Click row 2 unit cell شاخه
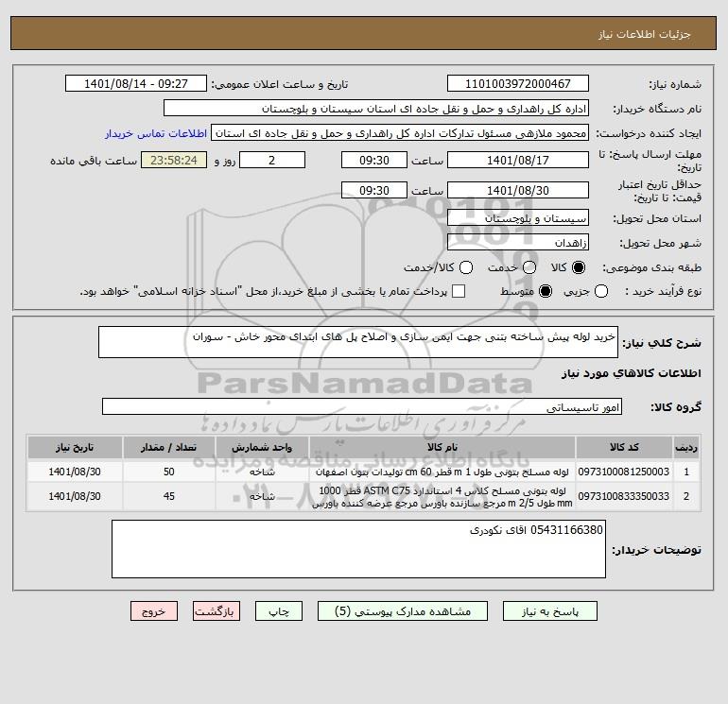The width and height of the screenshot is (728, 704). pos(262,496)
